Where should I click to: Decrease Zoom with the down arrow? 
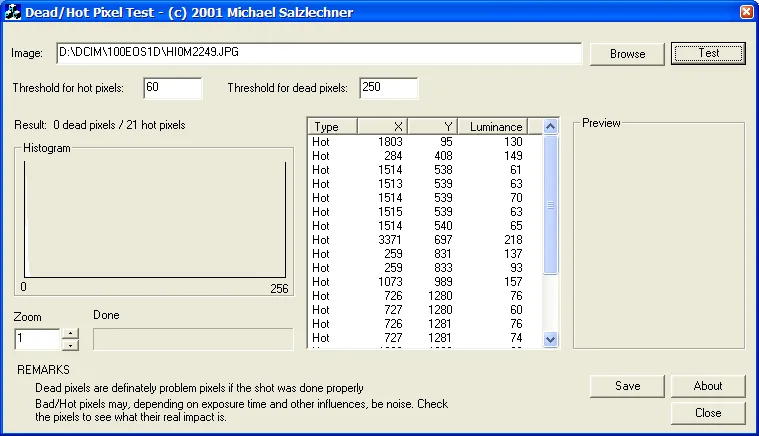click(70, 345)
